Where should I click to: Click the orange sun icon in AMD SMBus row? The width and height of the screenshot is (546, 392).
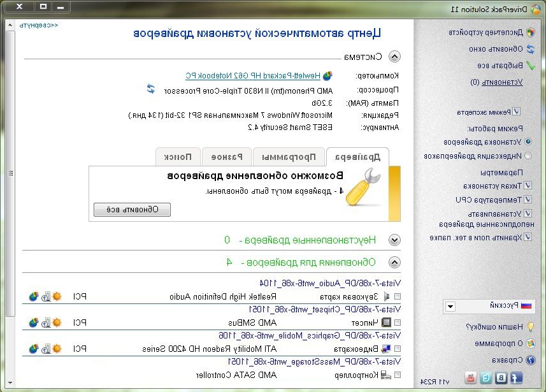click(x=57, y=323)
